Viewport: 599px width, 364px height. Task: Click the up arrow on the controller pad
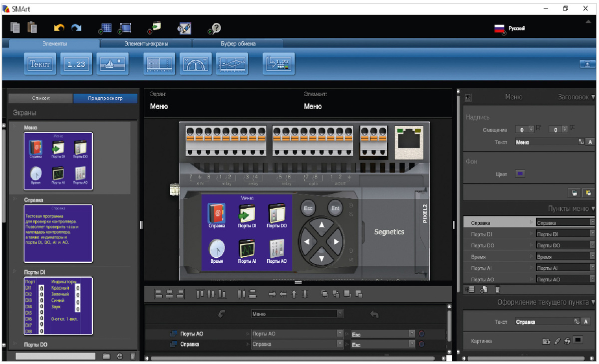321,226
